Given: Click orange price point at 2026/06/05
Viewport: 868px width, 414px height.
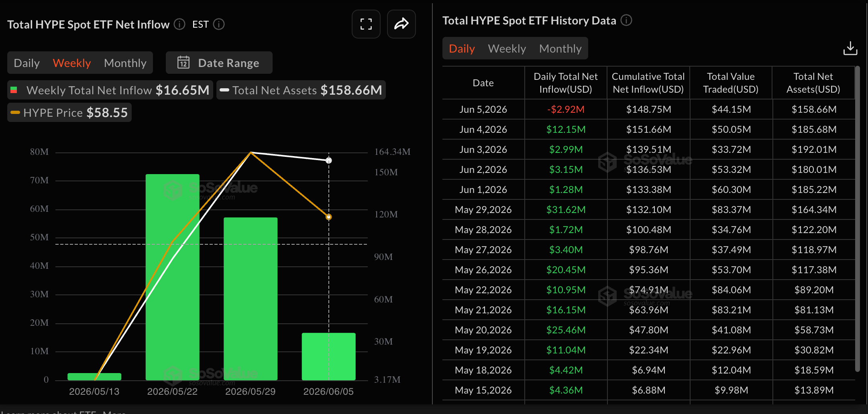Looking at the screenshot, I should pyautogui.click(x=329, y=217).
